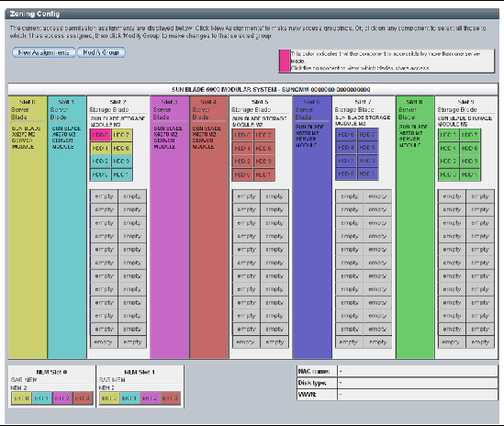Select HDD 1 in Slot 5 storage blade

click(x=264, y=174)
